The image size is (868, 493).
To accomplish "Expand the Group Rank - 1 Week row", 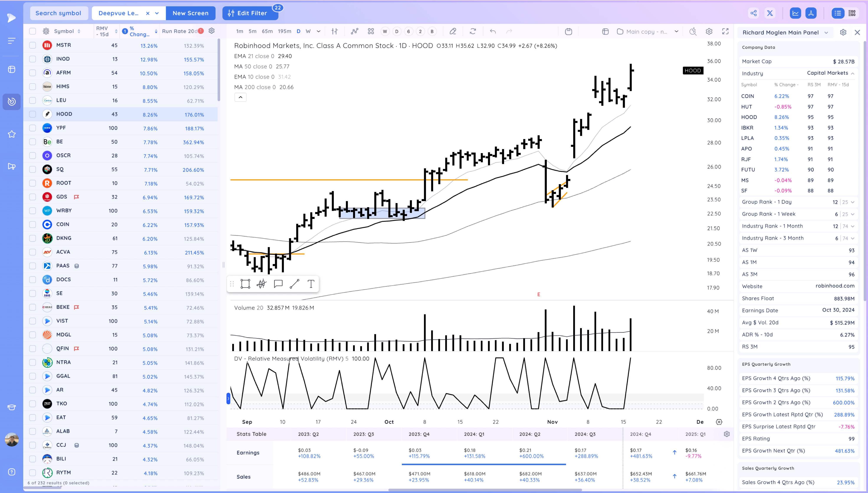I will coord(852,214).
